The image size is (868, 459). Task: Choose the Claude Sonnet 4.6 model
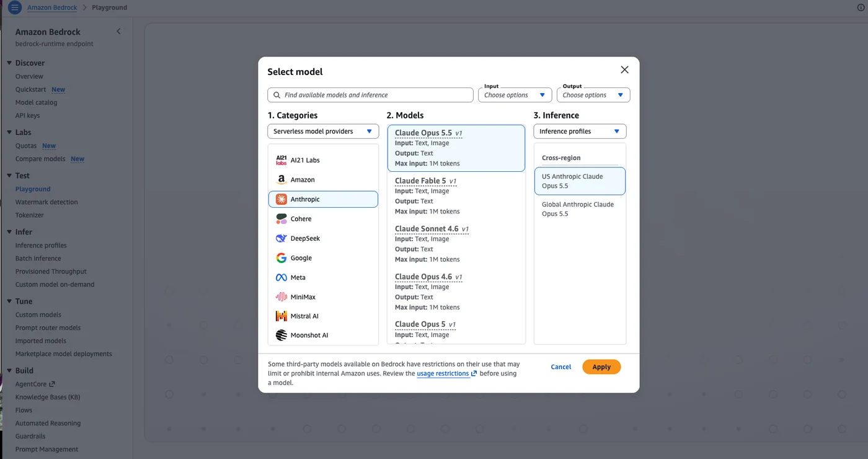(456, 244)
